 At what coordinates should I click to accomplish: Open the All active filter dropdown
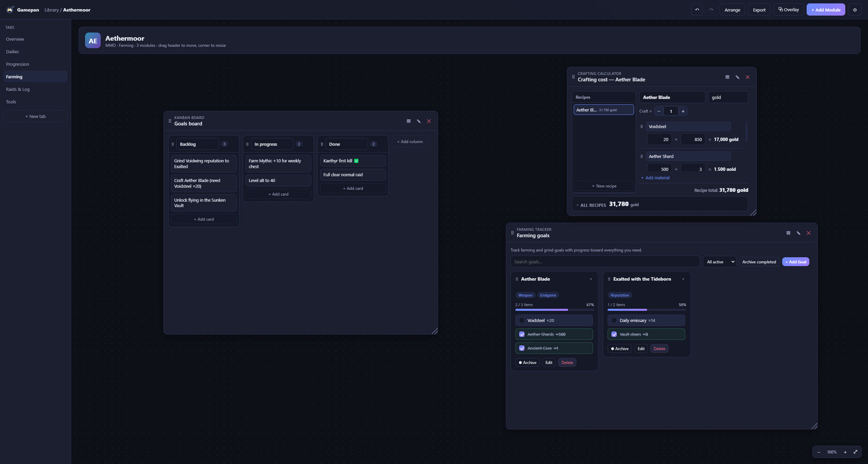tap(719, 262)
